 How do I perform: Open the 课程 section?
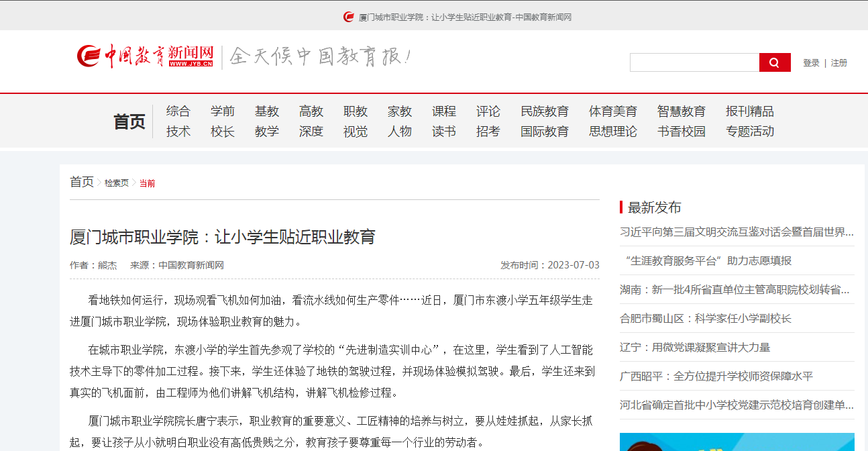pos(444,111)
